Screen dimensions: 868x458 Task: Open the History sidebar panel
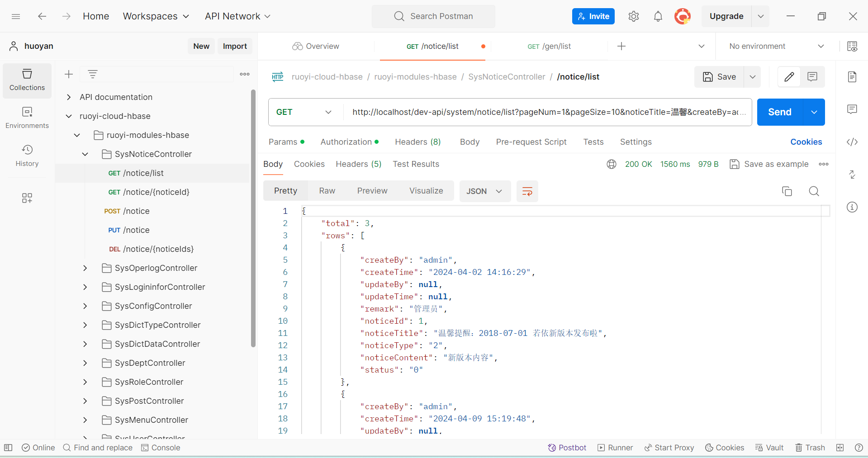tap(27, 156)
